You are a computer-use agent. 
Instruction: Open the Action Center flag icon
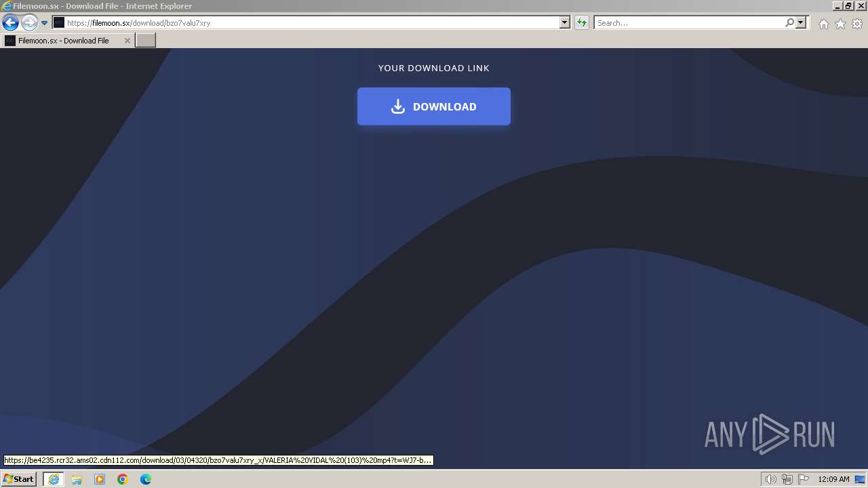tap(804, 479)
